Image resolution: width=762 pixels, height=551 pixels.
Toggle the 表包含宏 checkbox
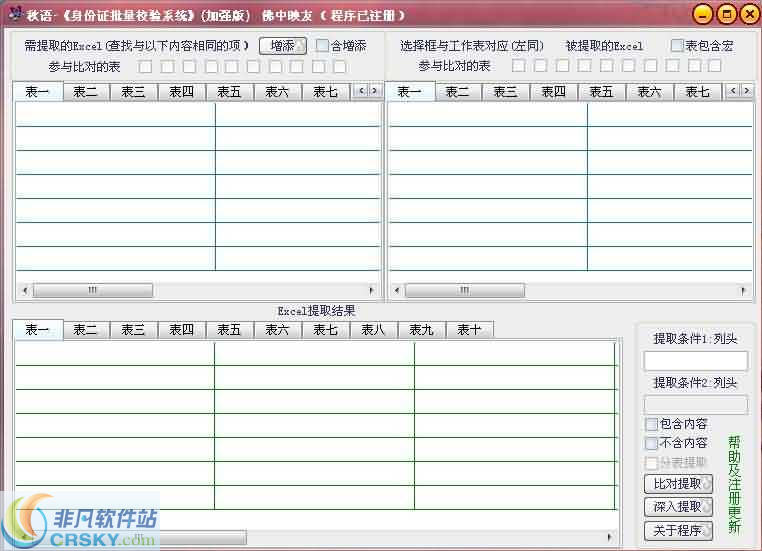677,46
